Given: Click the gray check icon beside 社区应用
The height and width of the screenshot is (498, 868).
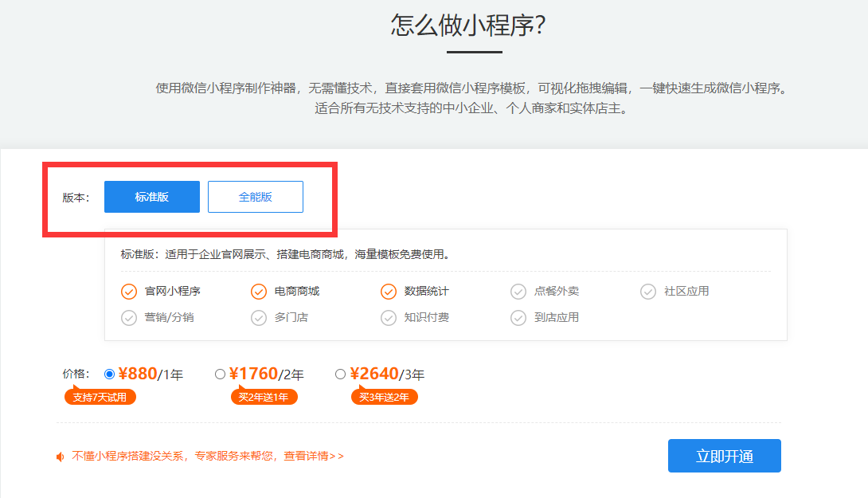Looking at the screenshot, I should pyautogui.click(x=648, y=292).
